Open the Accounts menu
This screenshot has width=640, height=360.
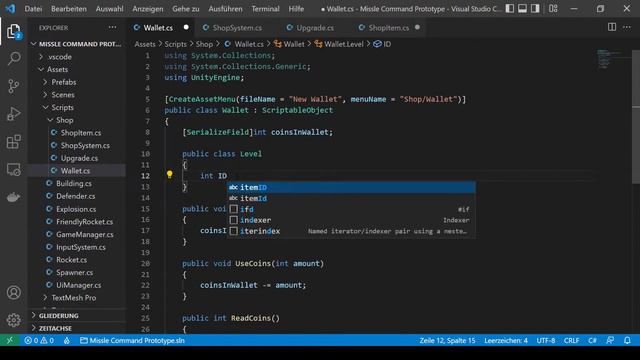click(13, 293)
